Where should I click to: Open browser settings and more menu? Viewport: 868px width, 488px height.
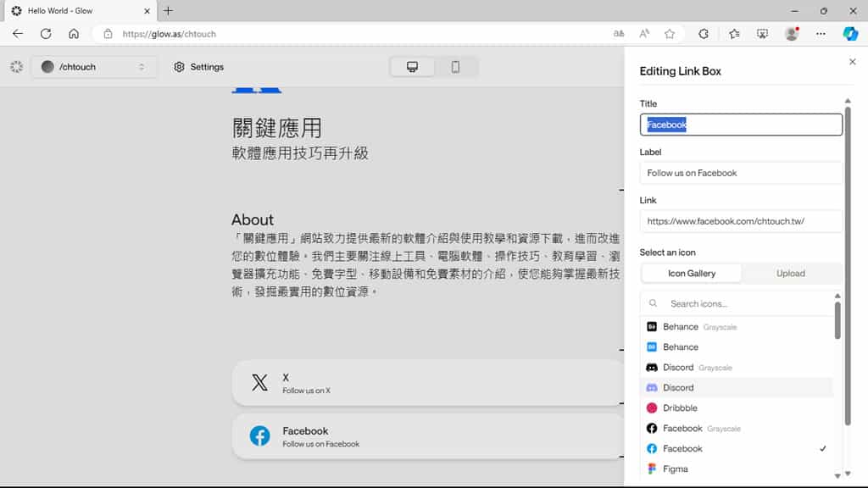tap(821, 34)
